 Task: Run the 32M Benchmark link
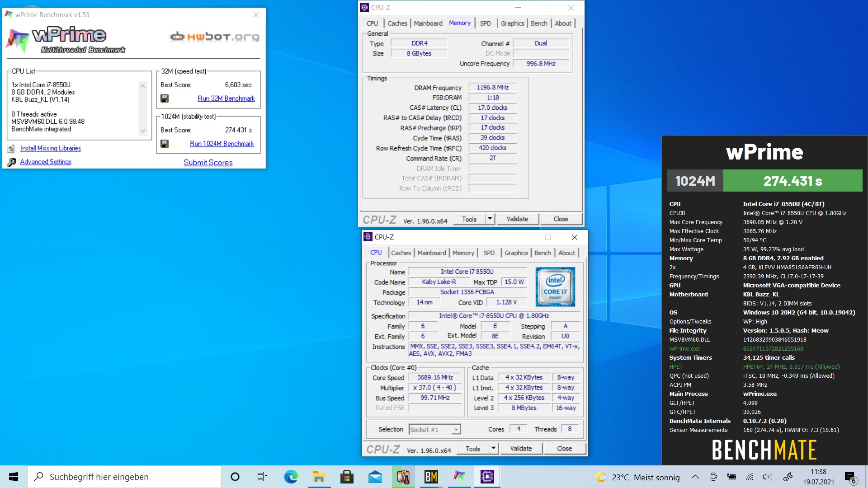point(226,99)
